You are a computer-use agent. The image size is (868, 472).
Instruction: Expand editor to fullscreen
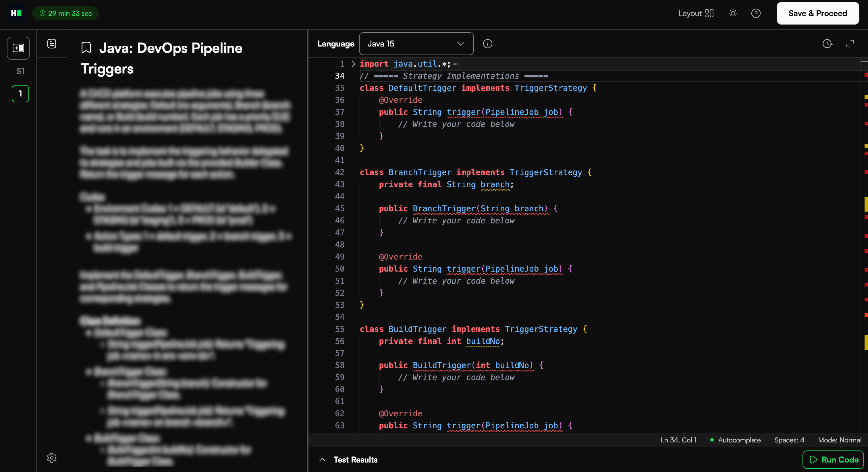tap(850, 44)
